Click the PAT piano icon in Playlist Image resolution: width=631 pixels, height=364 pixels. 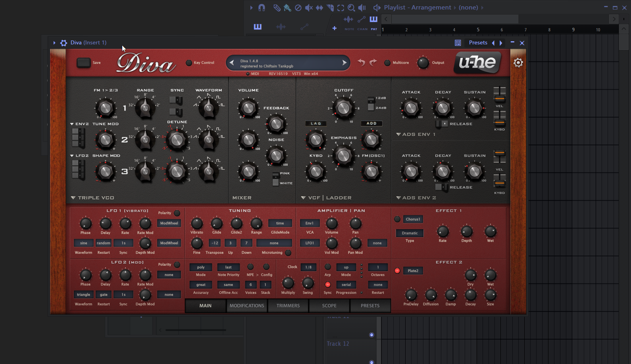click(373, 20)
